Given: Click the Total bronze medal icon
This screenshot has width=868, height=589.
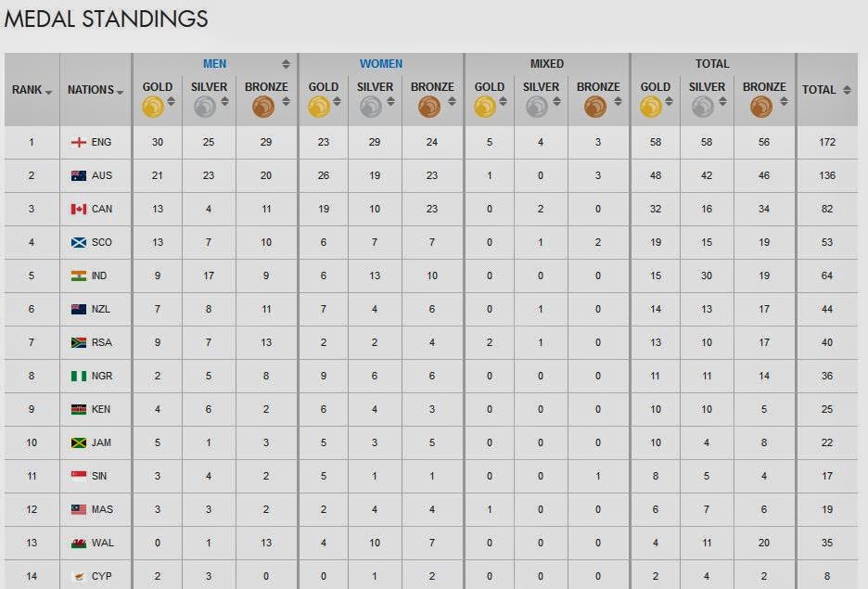Looking at the screenshot, I should tap(761, 107).
